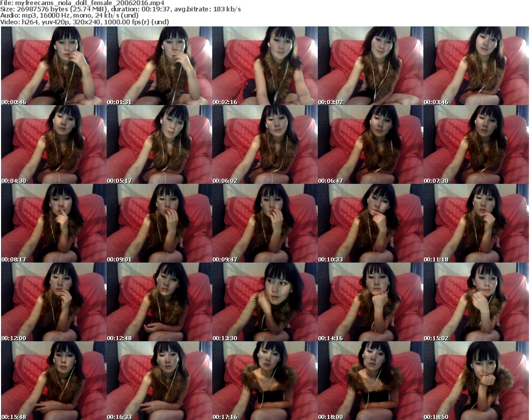The width and height of the screenshot is (530, 420).
Task: Select the thumbnail stamped 00:12:00
Action: (x=54, y=302)
